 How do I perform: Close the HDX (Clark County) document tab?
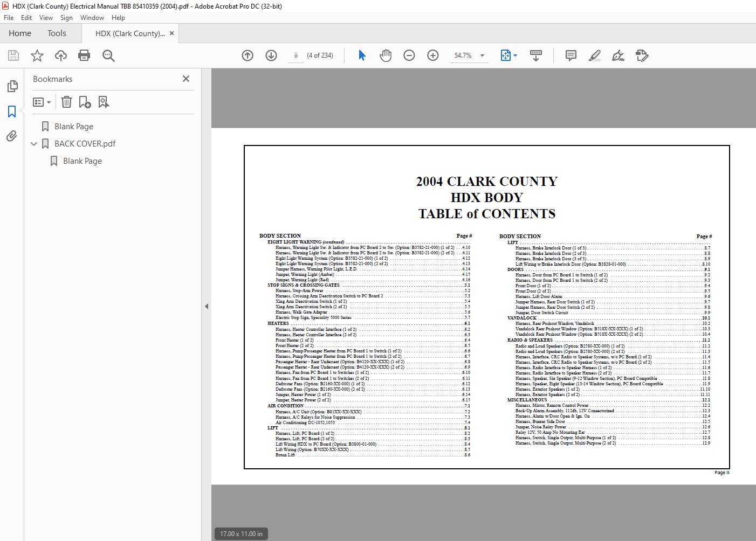pyautogui.click(x=171, y=33)
